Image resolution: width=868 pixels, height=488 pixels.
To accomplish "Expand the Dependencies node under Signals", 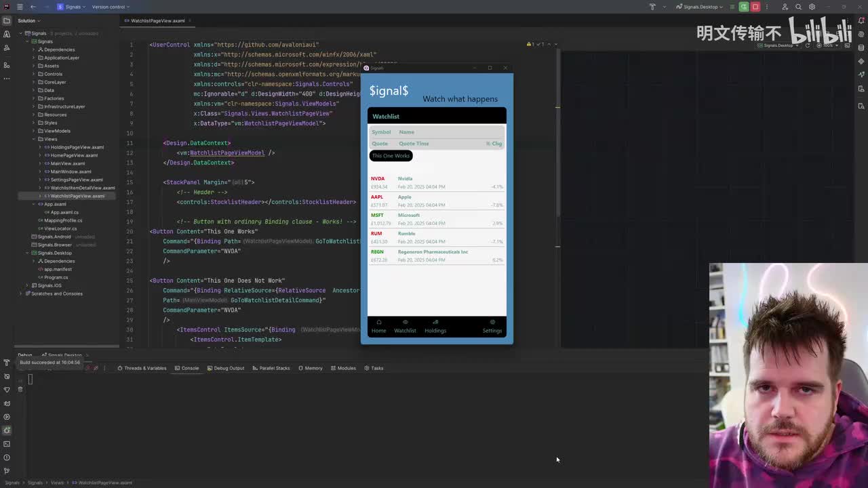I will pyautogui.click(x=33, y=49).
